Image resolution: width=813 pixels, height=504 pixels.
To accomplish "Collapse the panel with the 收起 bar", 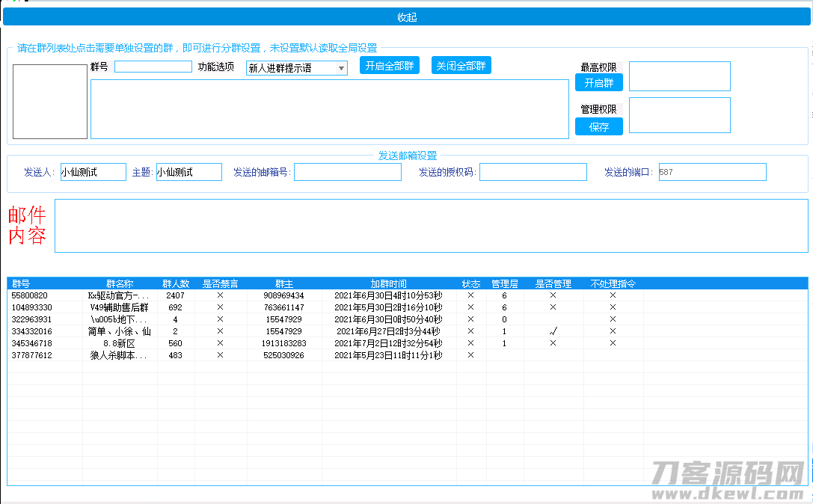I will [x=407, y=16].
